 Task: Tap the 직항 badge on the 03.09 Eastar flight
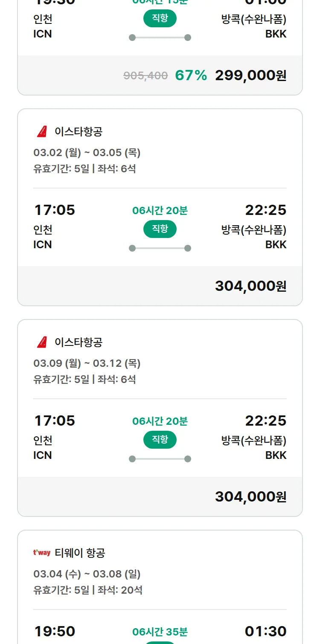pyautogui.click(x=160, y=440)
